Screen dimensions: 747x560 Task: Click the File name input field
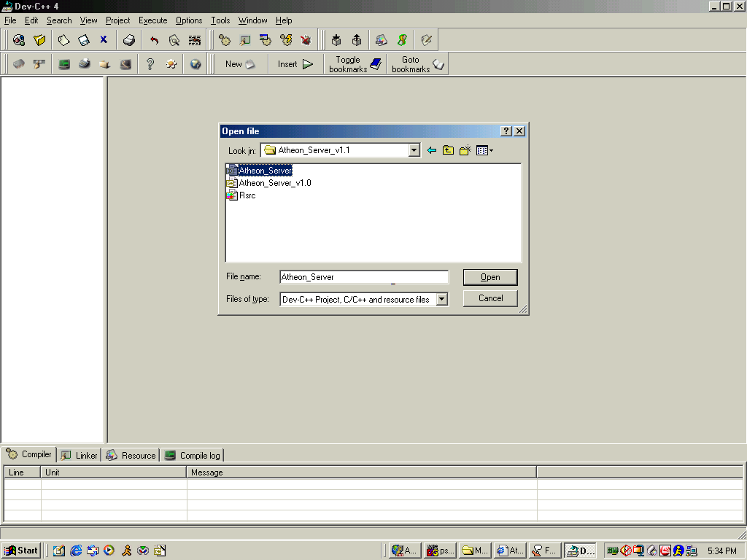[363, 277]
